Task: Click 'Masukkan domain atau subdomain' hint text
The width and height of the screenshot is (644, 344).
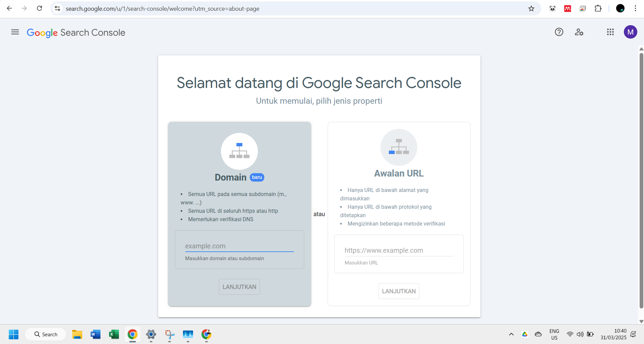Action: pos(224,258)
